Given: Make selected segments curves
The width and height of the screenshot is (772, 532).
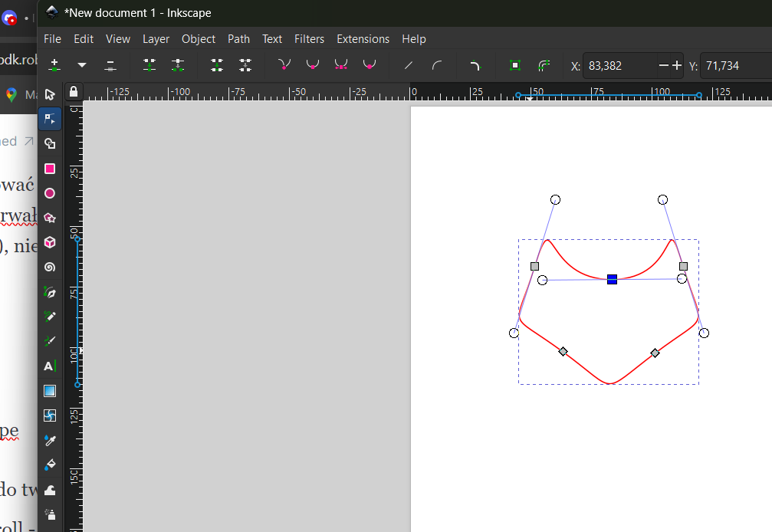Looking at the screenshot, I should [437, 65].
